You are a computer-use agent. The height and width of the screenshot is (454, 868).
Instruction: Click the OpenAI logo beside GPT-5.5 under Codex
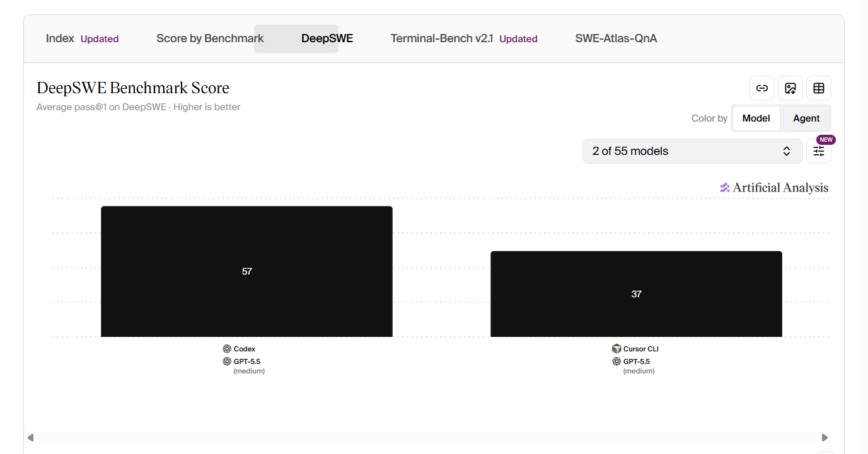tap(227, 361)
